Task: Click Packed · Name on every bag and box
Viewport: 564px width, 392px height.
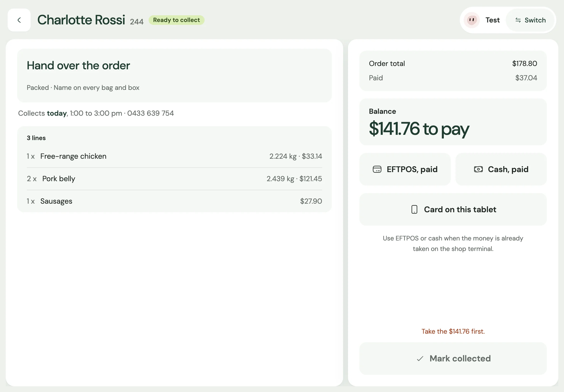Action: pyautogui.click(x=83, y=88)
